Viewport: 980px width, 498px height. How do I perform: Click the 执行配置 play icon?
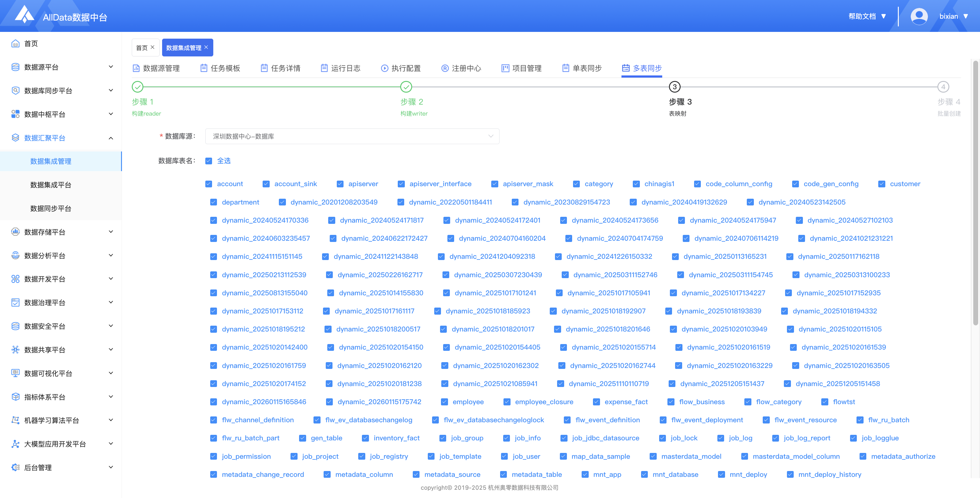click(x=384, y=68)
